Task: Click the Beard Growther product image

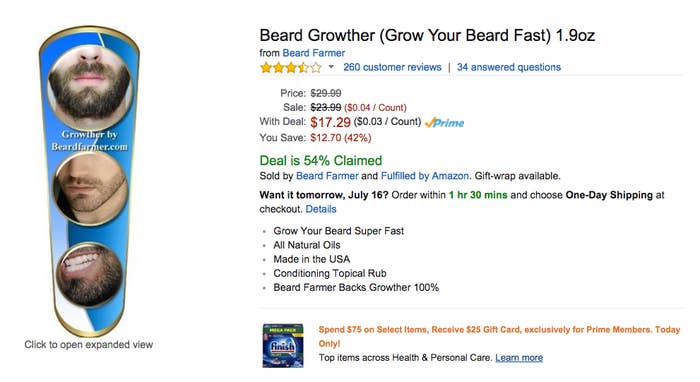Action: pos(89,181)
